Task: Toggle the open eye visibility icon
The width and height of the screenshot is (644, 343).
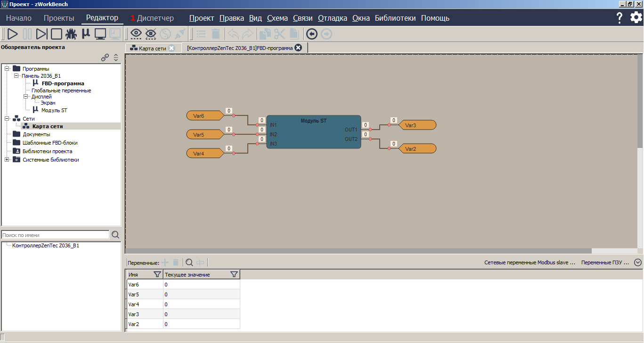Action: pyautogui.click(x=136, y=34)
